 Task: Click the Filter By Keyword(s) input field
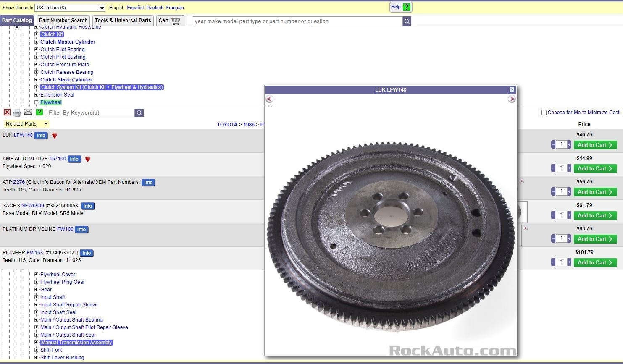coord(90,113)
